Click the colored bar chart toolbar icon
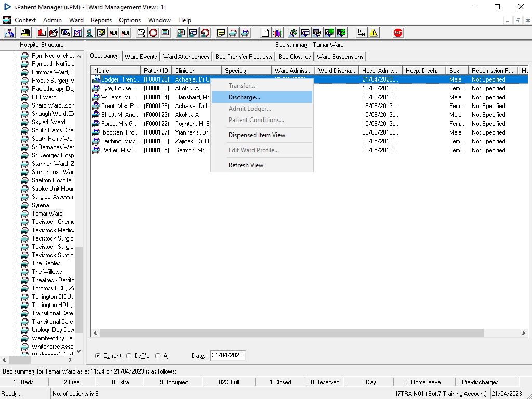The image size is (532, 399). [277, 33]
